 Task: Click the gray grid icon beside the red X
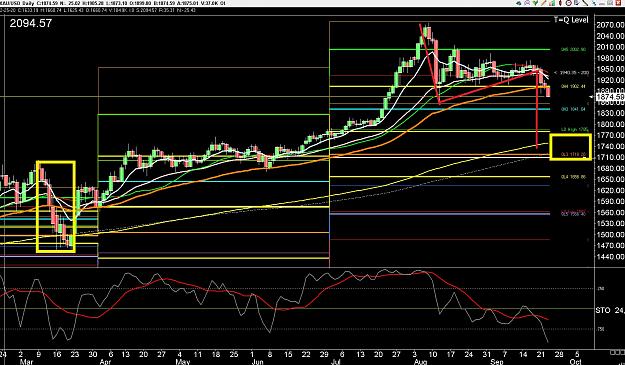(x=610, y=3)
